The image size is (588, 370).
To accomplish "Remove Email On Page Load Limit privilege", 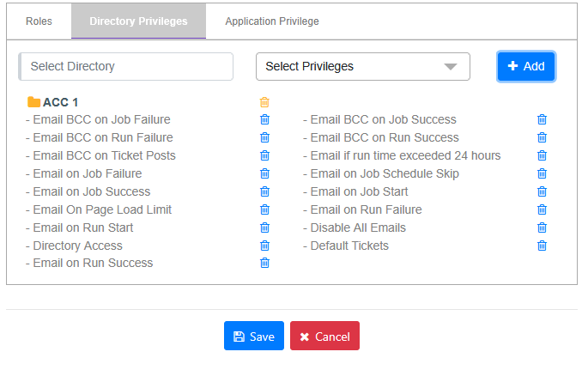I will click(264, 210).
